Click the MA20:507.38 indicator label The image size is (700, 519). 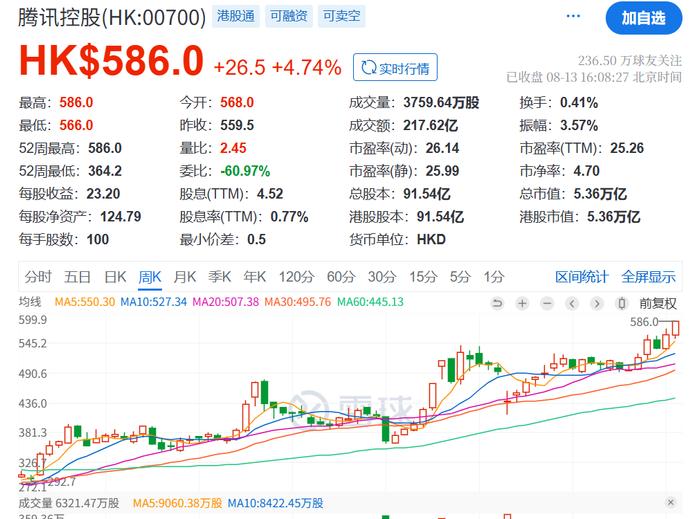[x=225, y=302]
